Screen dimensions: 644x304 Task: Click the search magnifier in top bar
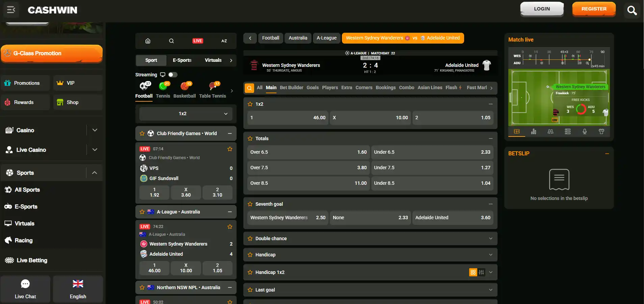click(x=632, y=10)
